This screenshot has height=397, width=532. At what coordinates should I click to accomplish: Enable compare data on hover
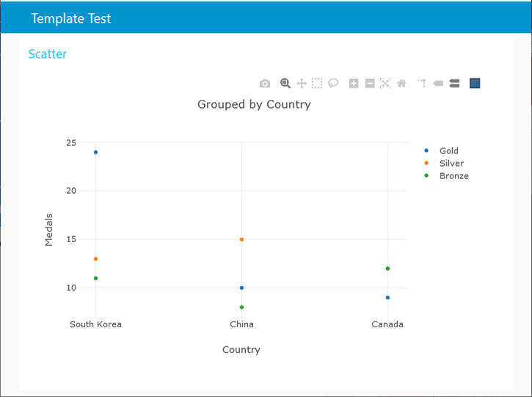[x=454, y=84]
